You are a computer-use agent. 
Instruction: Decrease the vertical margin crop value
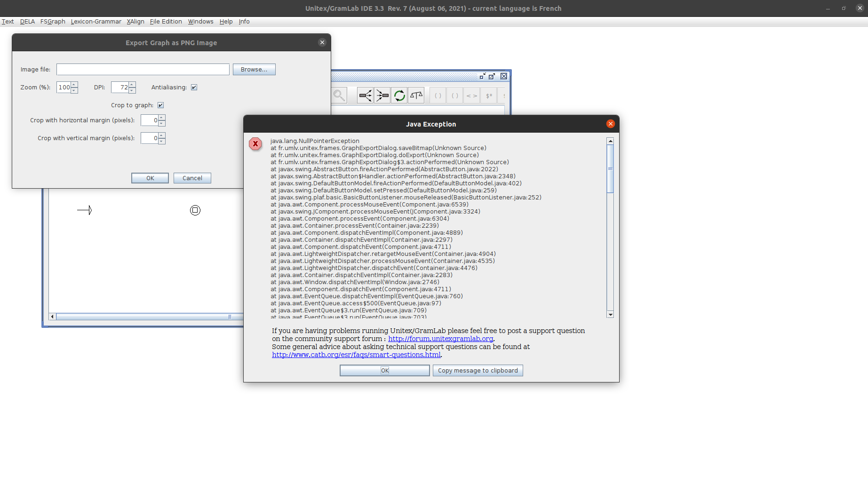pos(162,141)
